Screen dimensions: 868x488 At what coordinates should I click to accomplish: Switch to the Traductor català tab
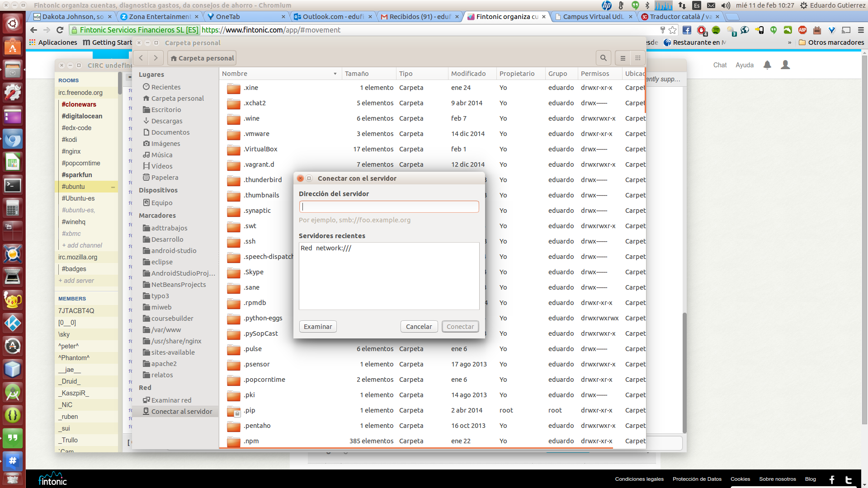(x=680, y=17)
